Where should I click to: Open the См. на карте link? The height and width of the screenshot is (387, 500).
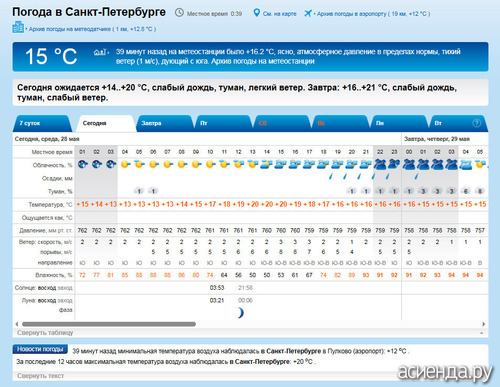coord(280,14)
